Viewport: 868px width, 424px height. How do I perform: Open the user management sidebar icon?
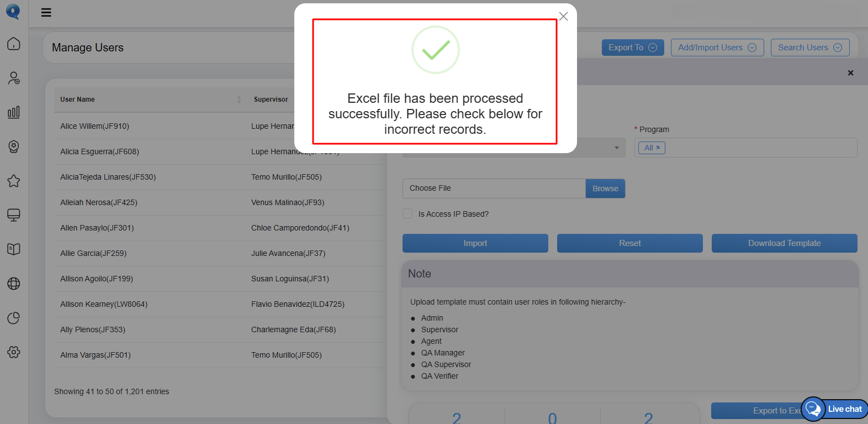tap(14, 78)
